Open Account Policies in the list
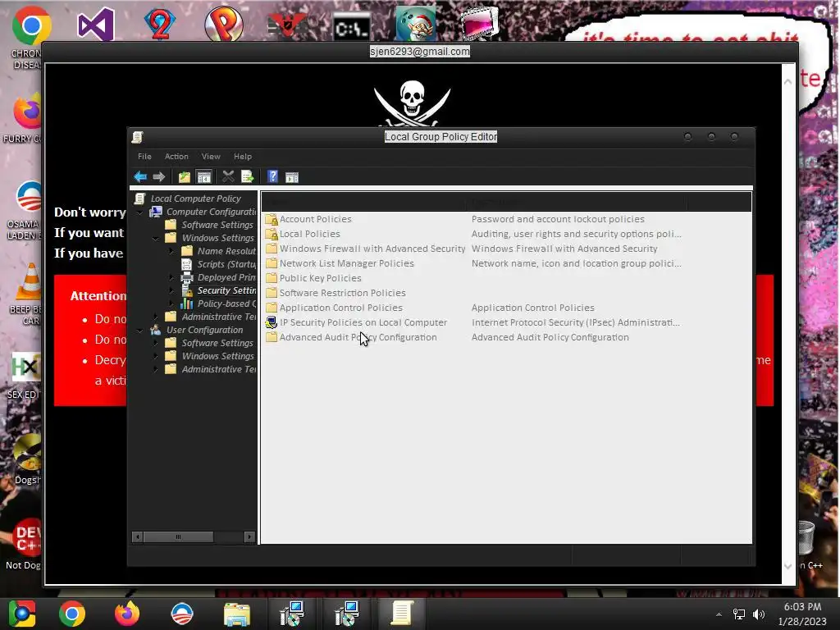The image size is (840, 630). pyautogui.click(x=316, y=219)
